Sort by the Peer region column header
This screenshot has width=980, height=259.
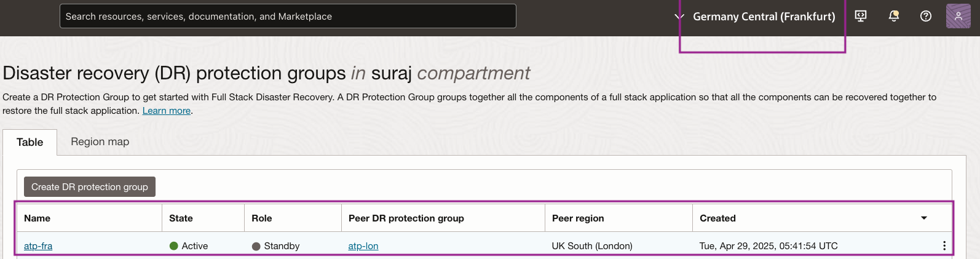(578, 218)
